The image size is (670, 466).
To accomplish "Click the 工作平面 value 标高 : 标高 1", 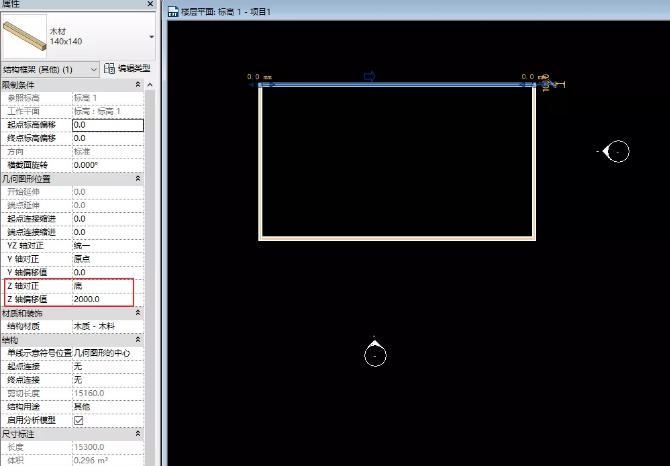I will click(x=108, y=111).
